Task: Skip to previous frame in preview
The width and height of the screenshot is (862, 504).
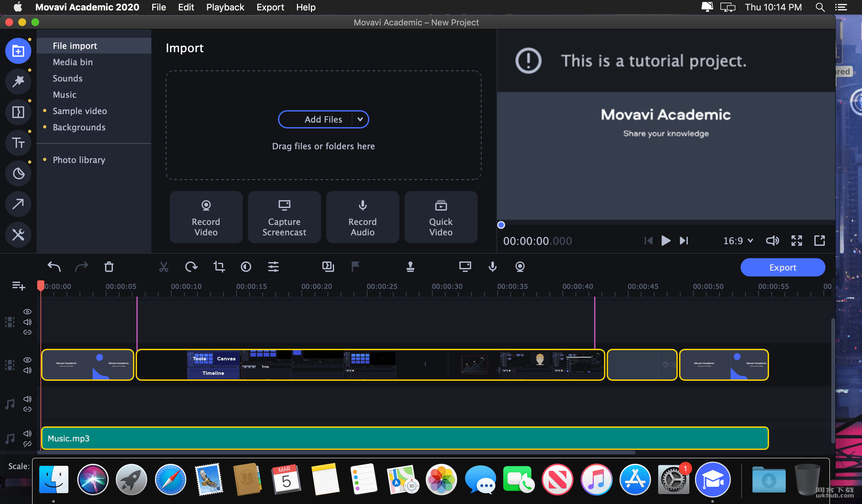Action: 648,241
